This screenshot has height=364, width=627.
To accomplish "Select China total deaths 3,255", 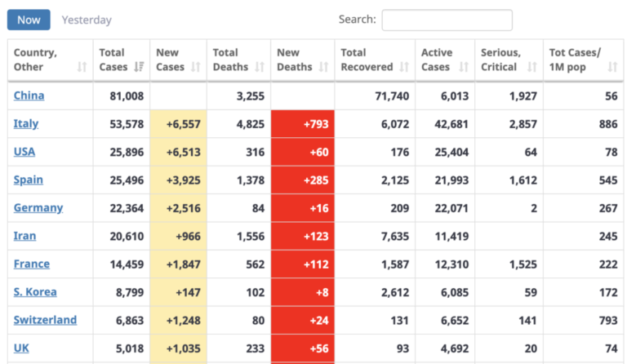I will click(x=251, y=95).
